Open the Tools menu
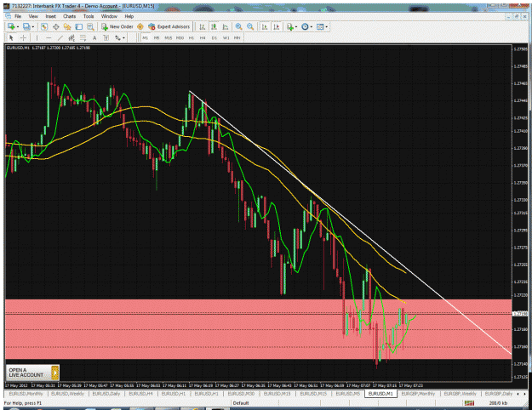The width and height of the screenshot is (532, 410). pyautogui.click(x=89, y=16)
